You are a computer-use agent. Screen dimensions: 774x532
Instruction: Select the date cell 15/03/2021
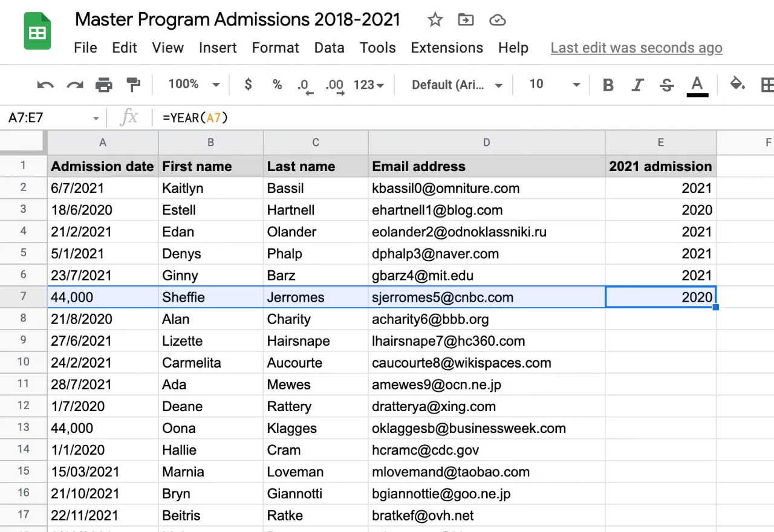tap(103, 471)
